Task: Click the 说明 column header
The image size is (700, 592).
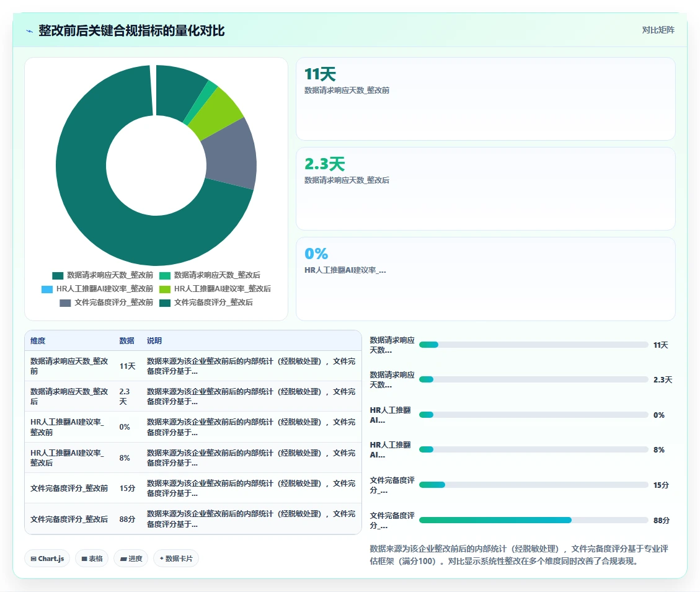Action: (154, 341)
